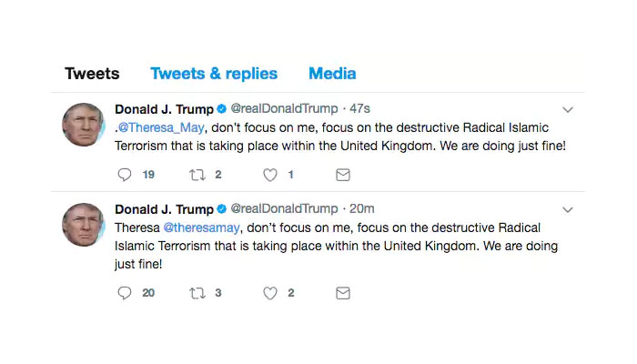Image resolution: width=637 pixels, height=364 pixels.
Task: Send first tweet via direct message envelope
Action: [x=342, y=175]
